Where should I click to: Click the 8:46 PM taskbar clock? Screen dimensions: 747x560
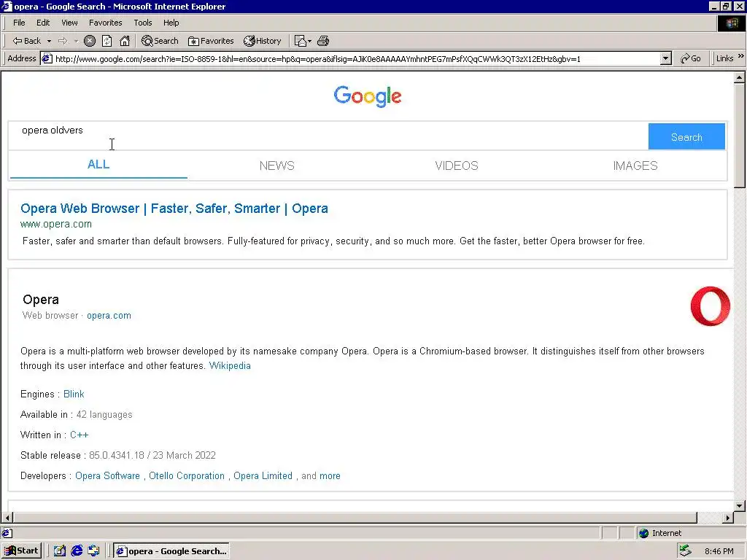(x=719, y=551)
